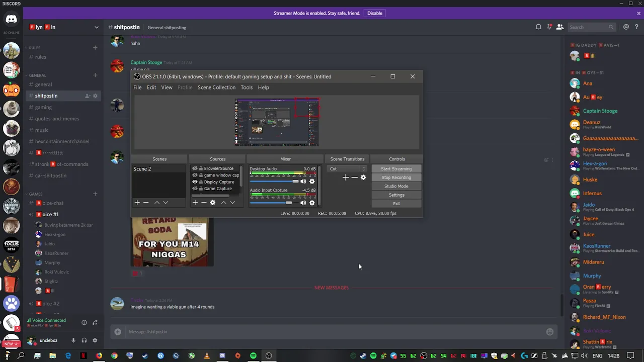
Task: Open OBS Settings button
Action: [396, 195]
